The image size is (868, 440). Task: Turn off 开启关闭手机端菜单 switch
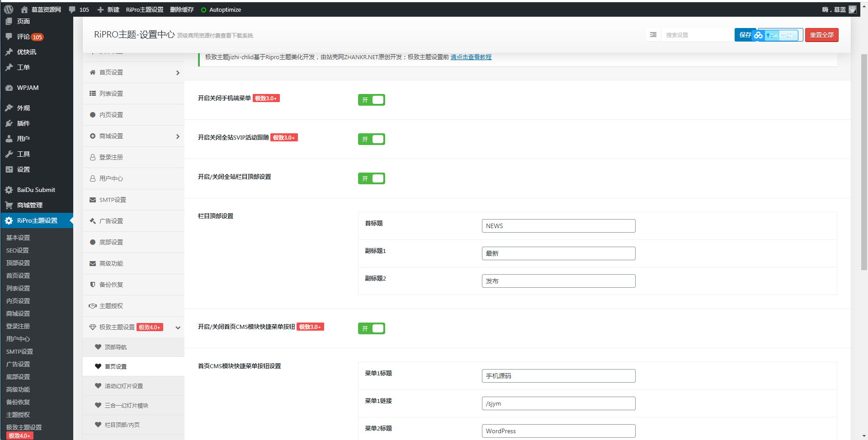372,100
